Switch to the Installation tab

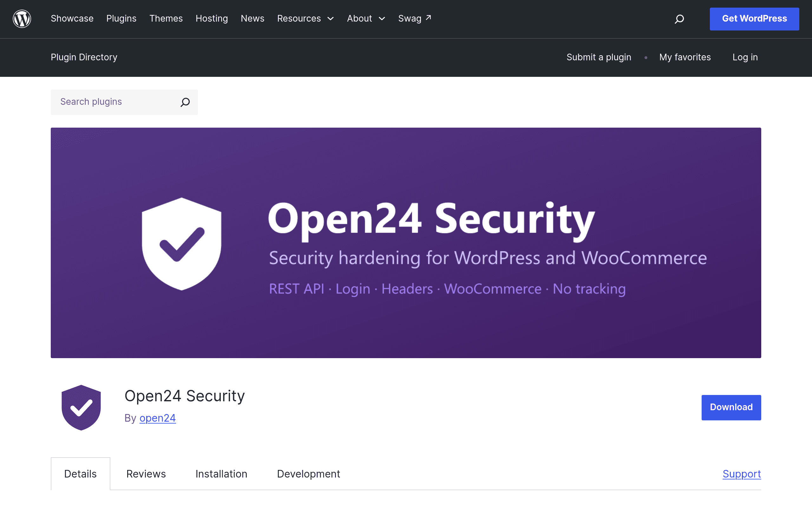pyautogui.click(x=221, y=474)
